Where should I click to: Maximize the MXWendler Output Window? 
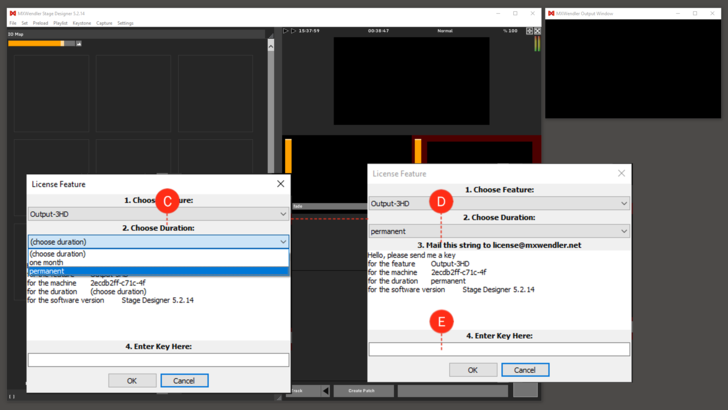pyautogui.click(x=695, y=13)
